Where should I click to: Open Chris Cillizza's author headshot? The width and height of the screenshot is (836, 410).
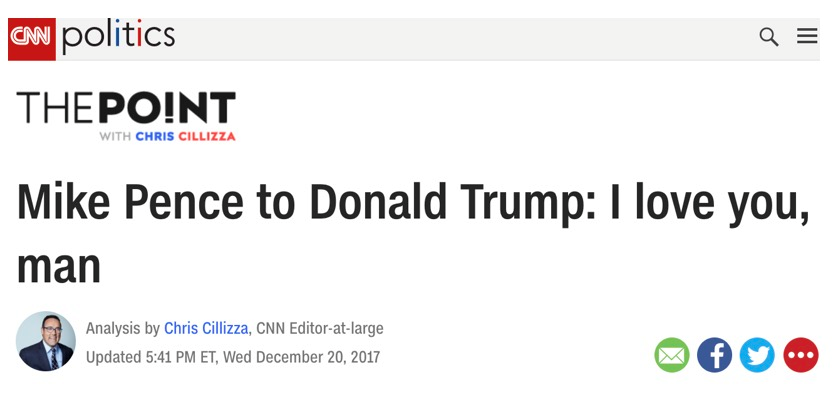click(46, 341)
